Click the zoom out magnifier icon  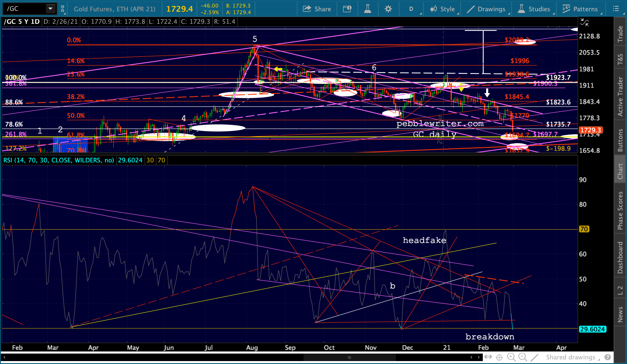point(523,357)
